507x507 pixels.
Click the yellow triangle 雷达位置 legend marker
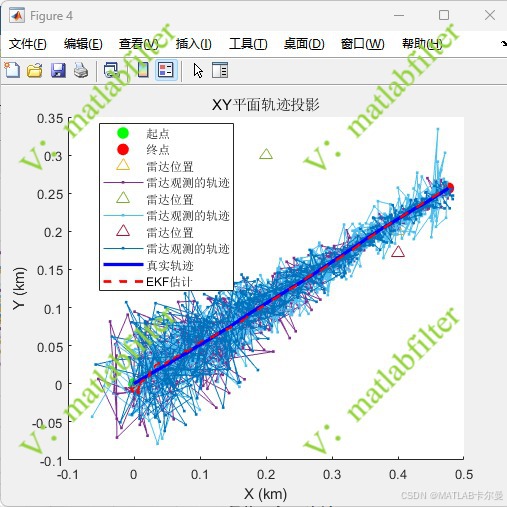point(123,165)
